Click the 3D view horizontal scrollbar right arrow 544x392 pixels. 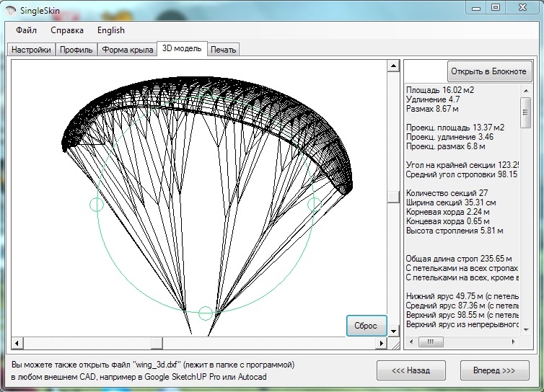coord(381,342)
